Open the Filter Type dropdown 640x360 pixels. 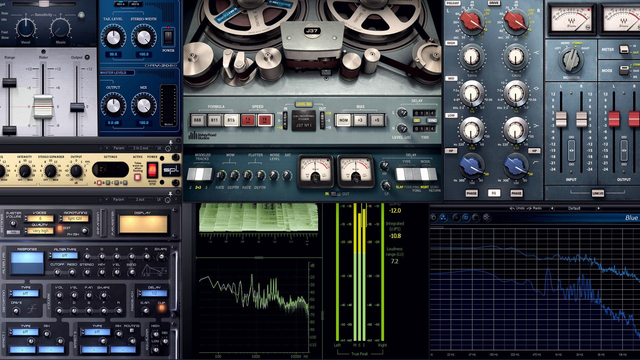coord(64,256)
